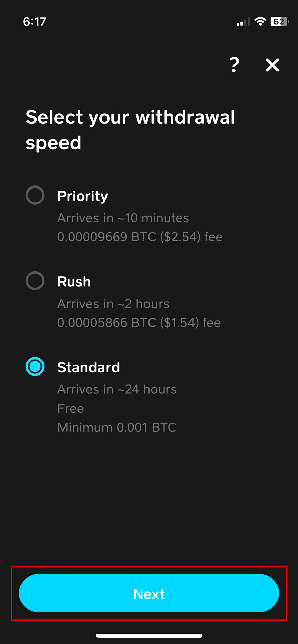Tap the cellular signal bars icon

click(x=243, y=22)
